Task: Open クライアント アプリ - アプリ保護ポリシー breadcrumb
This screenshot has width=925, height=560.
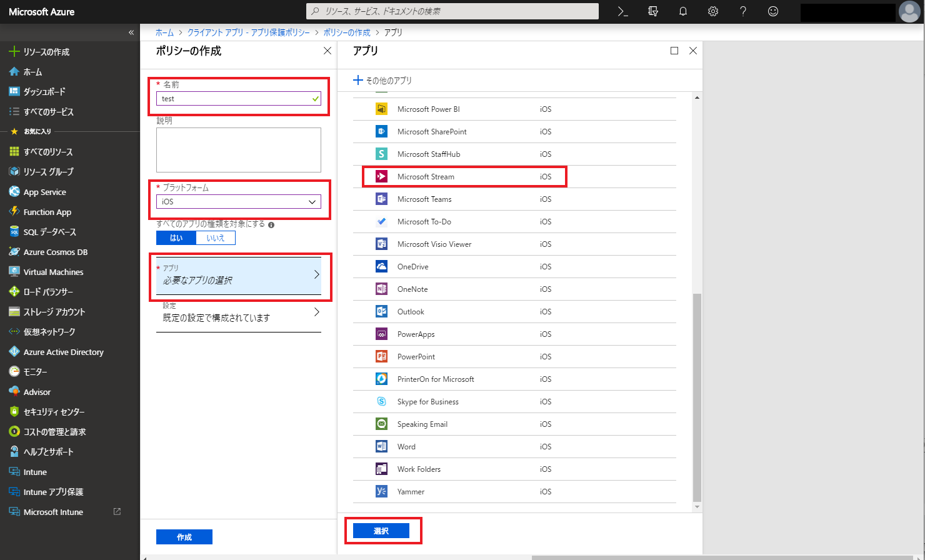Action: click(249, 32)
